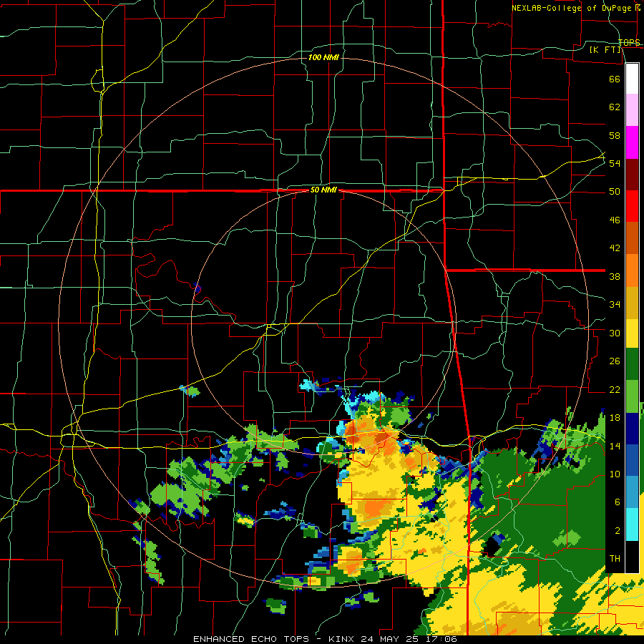Click the '18' legend value
The height and width of the screenshot is (644, 644).
615,418
